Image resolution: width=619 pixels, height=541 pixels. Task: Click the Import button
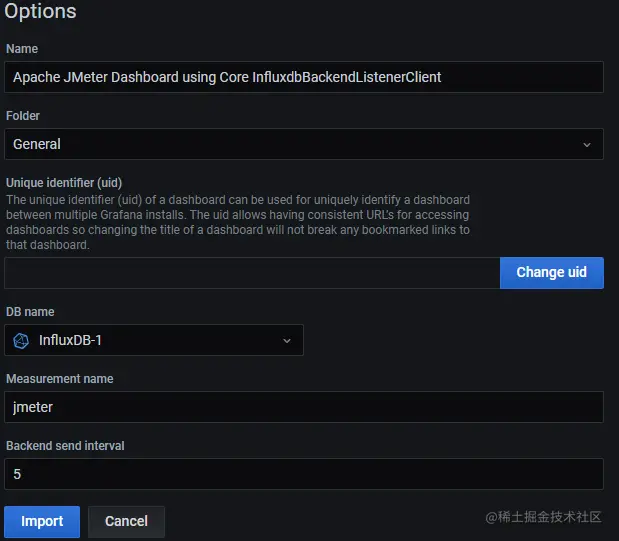tap(42, 521)
